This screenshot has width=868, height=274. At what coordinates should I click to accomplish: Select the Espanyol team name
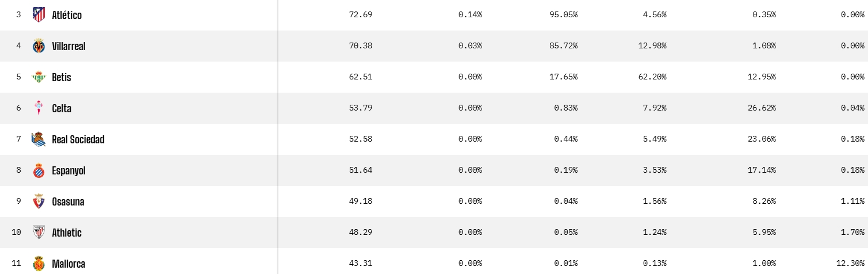pyautogui.click(x=68, y=170)
